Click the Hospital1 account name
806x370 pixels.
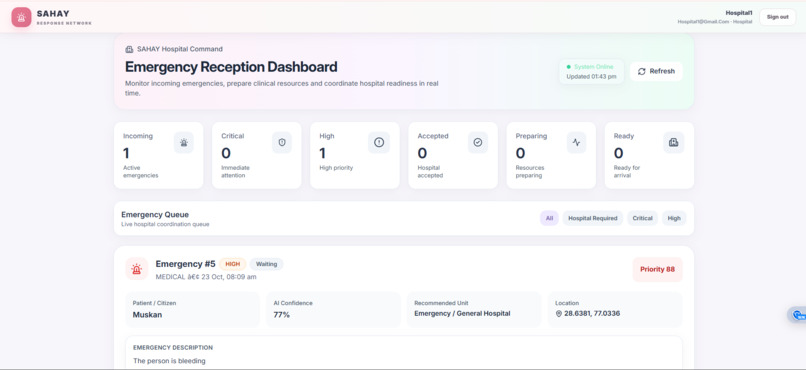[739, 13]
